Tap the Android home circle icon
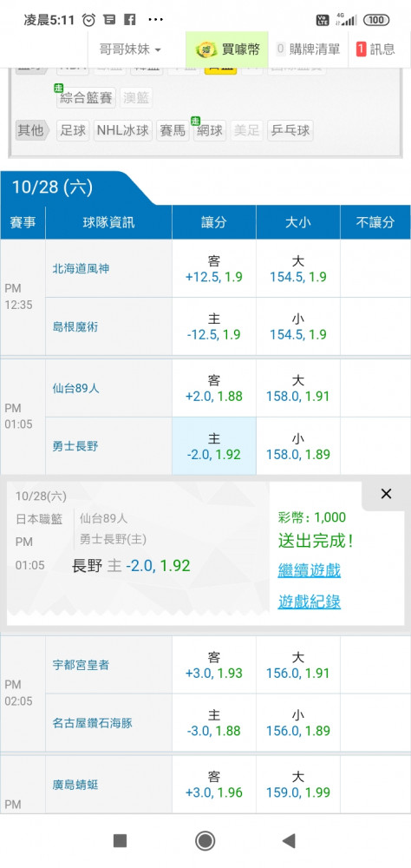The height and width of the screenshot is (868, 411). coord(205,841)
